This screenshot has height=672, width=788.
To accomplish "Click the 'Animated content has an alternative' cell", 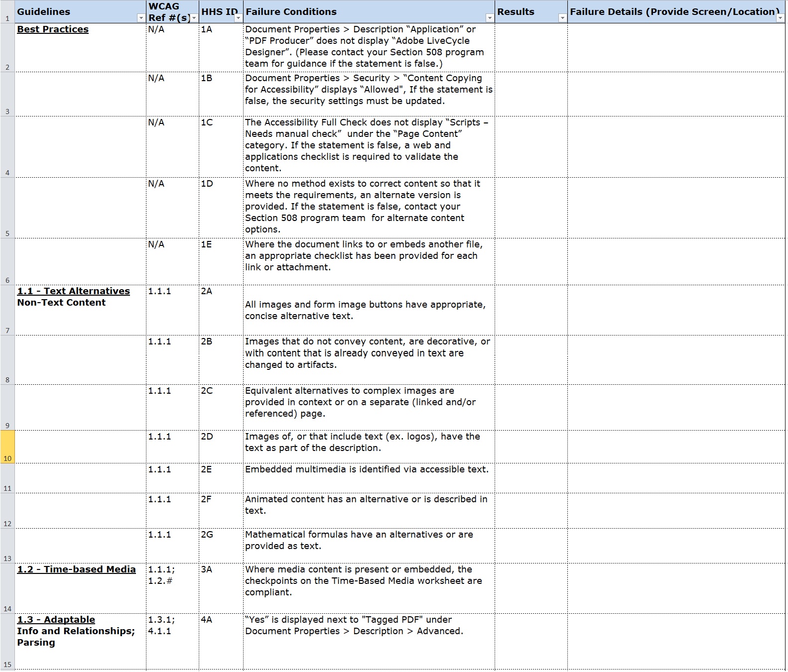I will [x=369, y=511].
